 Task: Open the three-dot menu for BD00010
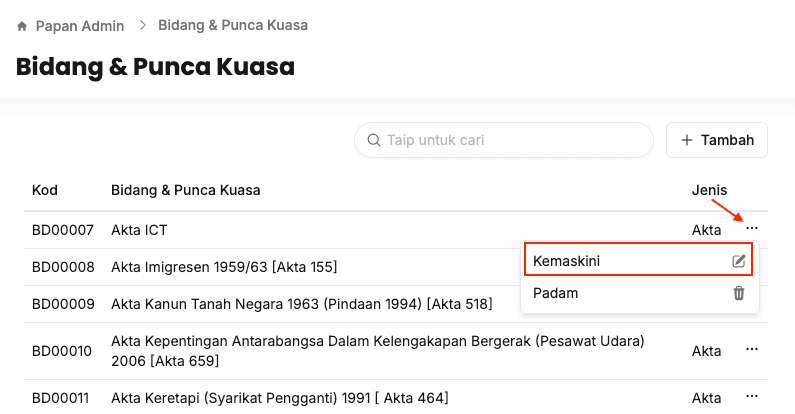pyautogui.click(x=752, y=349)
